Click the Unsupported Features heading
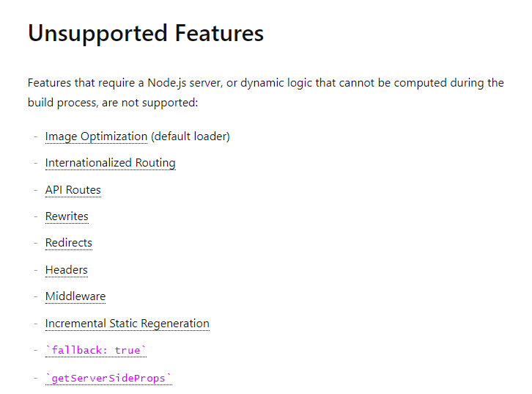The height and width of the screenshot is (394, 532). point(146,33)
